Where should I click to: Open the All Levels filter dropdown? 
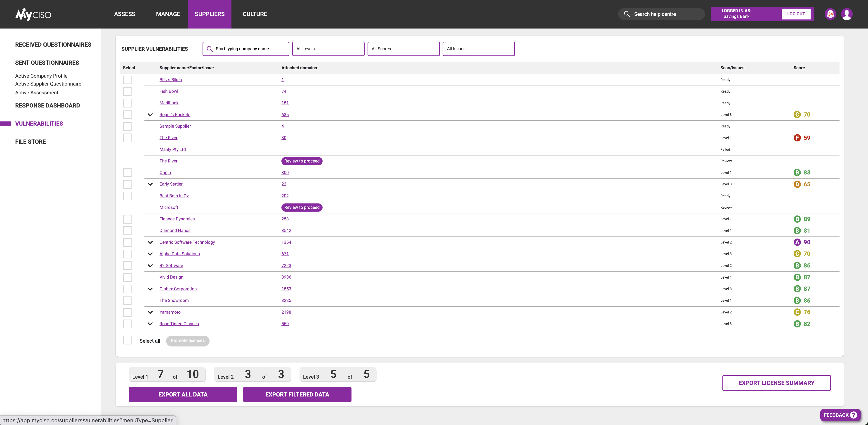coord(328,49)
